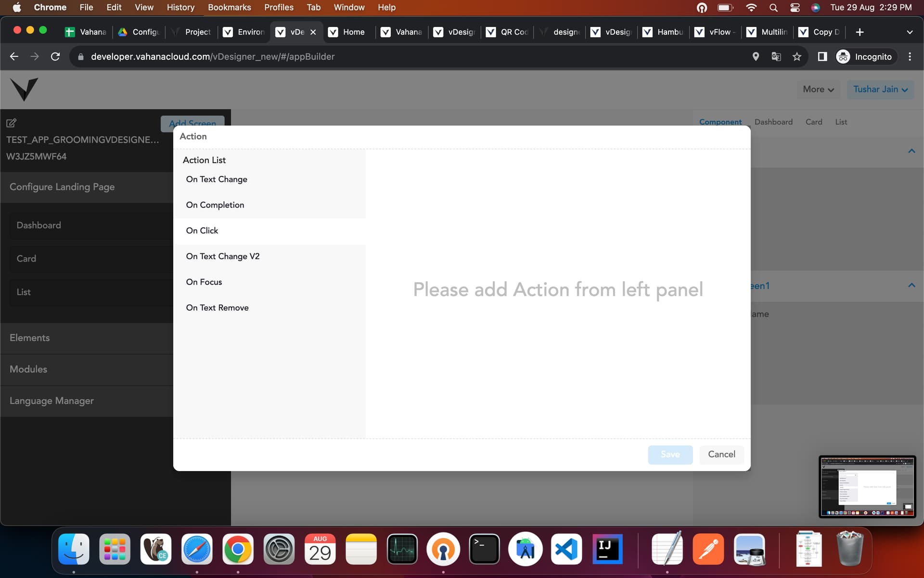Open the Chrome side panel icon
This screenshot has width=924, height=578.
pos(822,57)
